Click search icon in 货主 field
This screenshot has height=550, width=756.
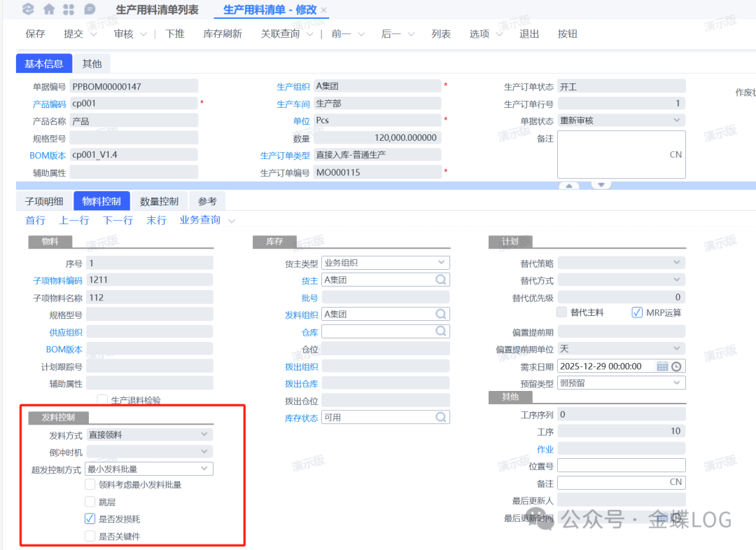441,280
